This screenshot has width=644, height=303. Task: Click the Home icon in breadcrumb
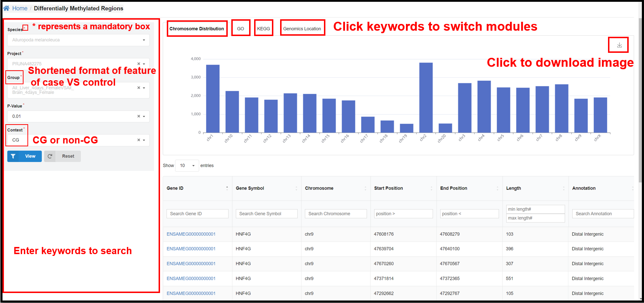tap(6, 8)
